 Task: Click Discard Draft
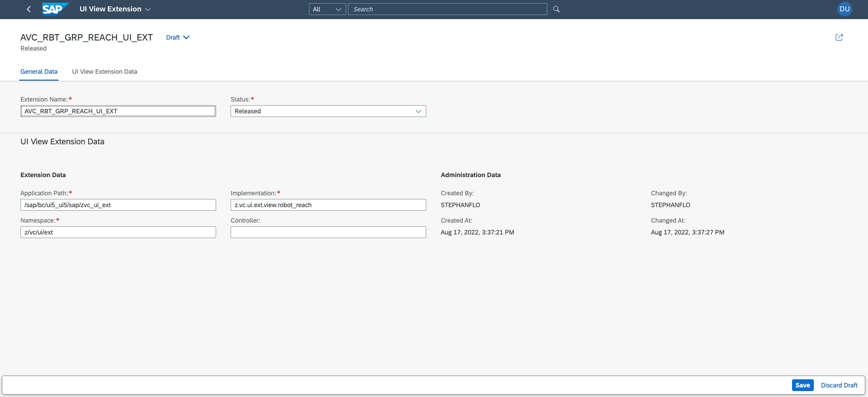pos(839,385)
